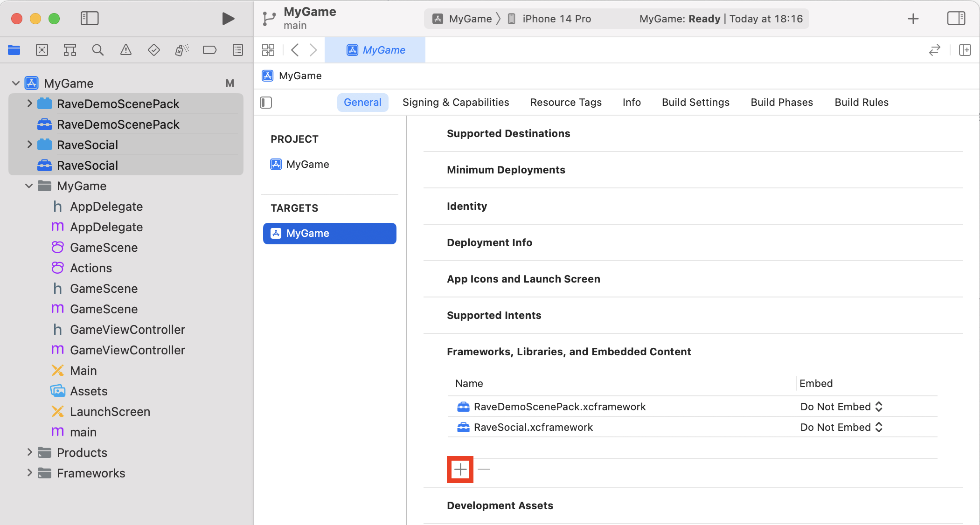Image resolution: width=980 pixels, height=525 pixels.
Task: Select MyGame under TARGETS
Action: point(329,233)
